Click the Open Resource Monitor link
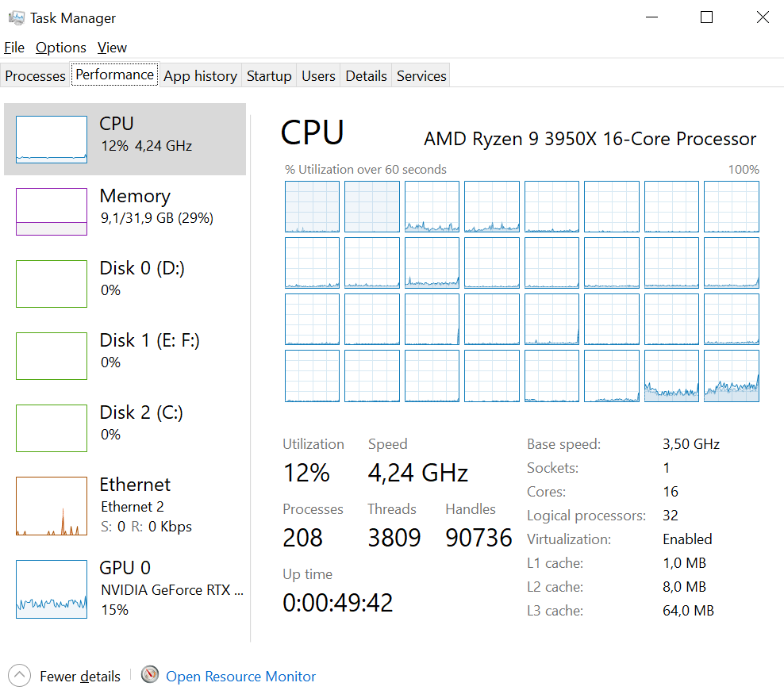The height and width of the screenshot is (698, 784). [x=240, y=676]
